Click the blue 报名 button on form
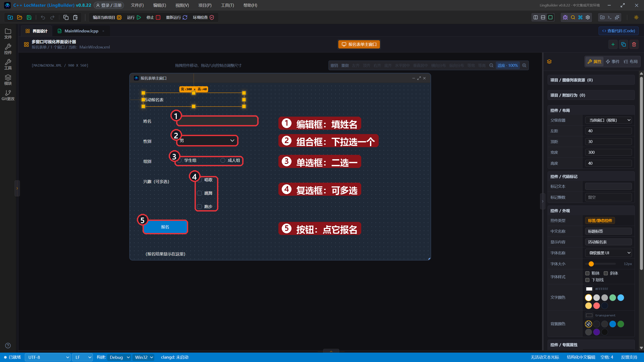The image size is (644, 362). point(165,227)
